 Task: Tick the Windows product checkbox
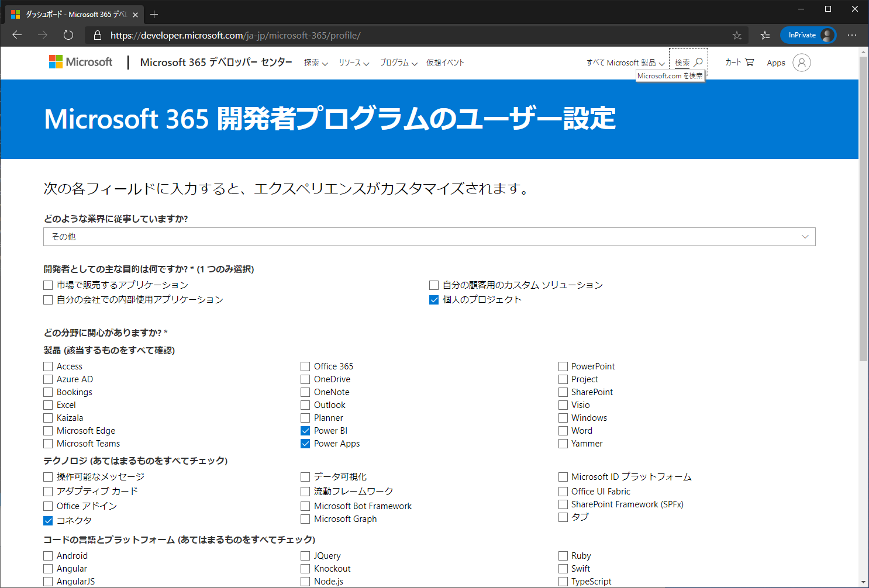563,418
